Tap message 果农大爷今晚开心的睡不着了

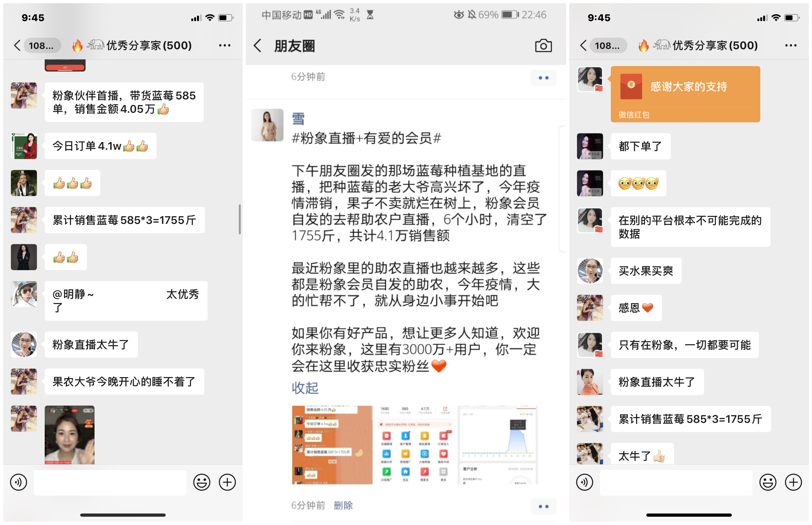point(125,382)
